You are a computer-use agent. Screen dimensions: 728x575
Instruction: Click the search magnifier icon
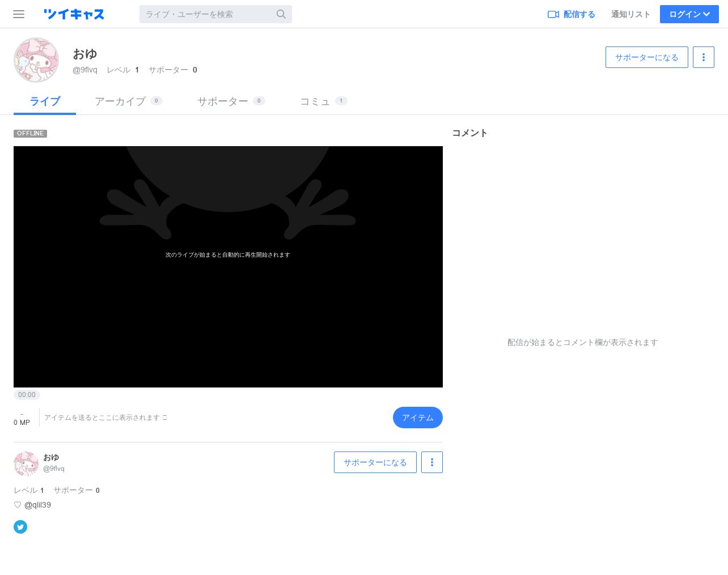[x=281, y=14]
